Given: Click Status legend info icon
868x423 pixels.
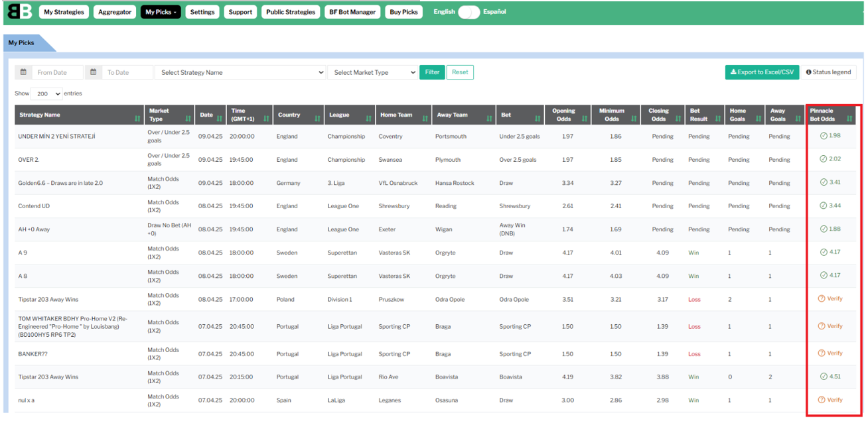Looking at the screenshot, I should 809,72.
